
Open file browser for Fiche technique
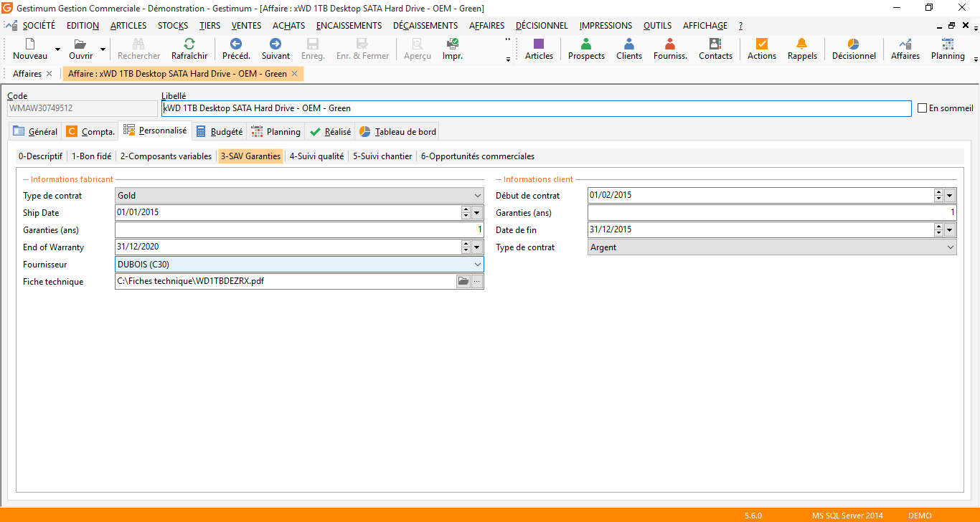click(x=463, y=282)
